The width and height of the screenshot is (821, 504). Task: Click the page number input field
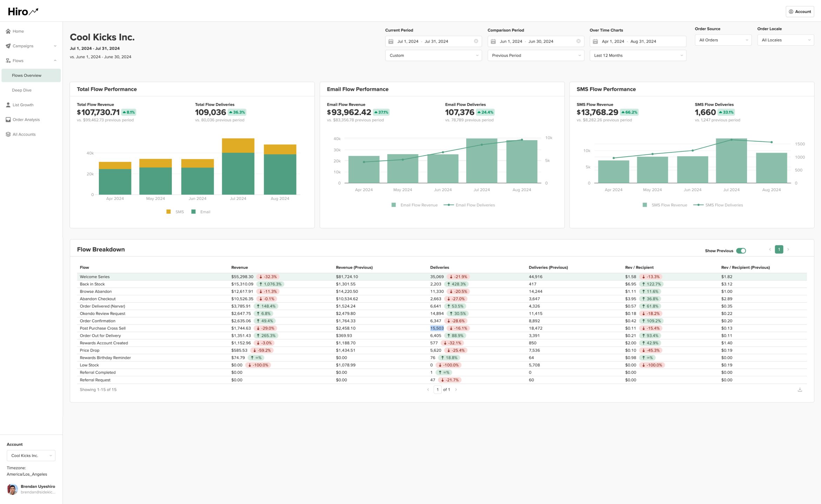pyautogui.click(x=437, y=389)
